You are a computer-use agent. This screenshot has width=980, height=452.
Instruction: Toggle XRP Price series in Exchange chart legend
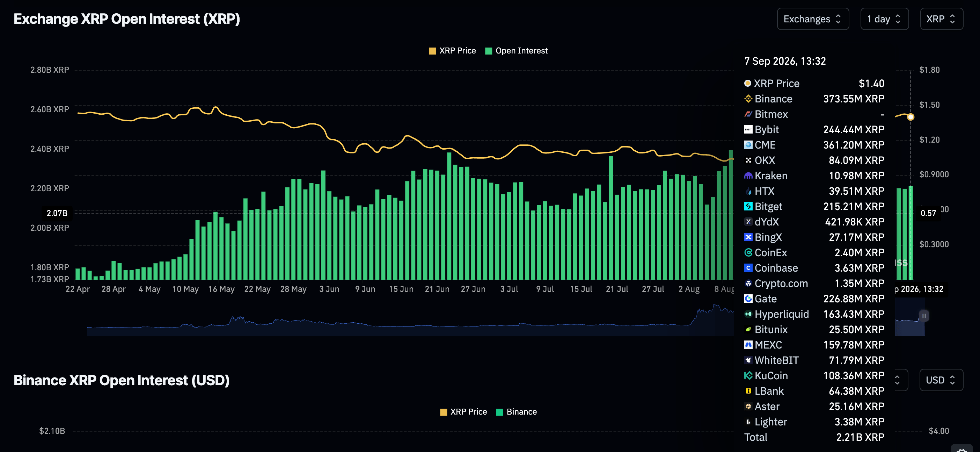coord(452,51)
